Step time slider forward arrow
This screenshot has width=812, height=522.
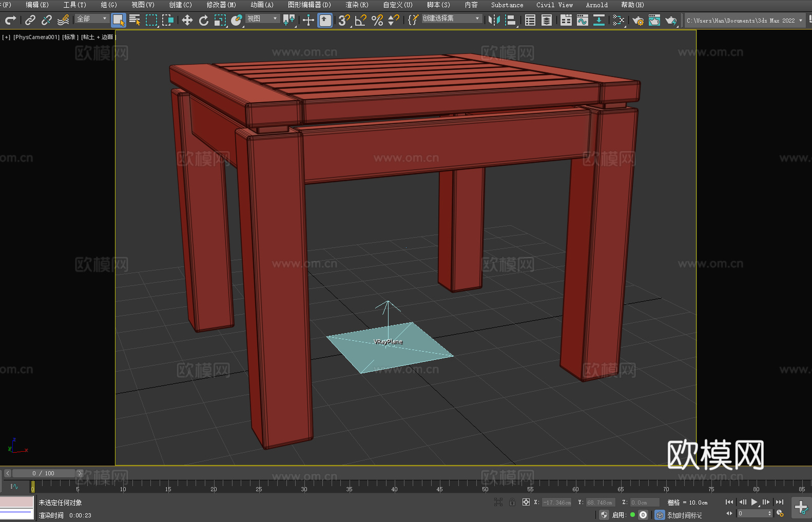(x=80, y=473)
